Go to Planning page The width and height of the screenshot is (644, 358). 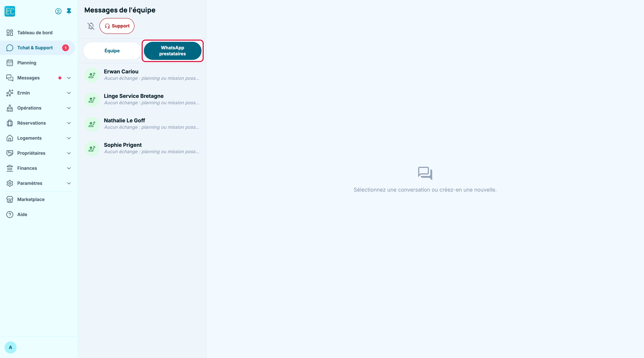click(37, 63)
